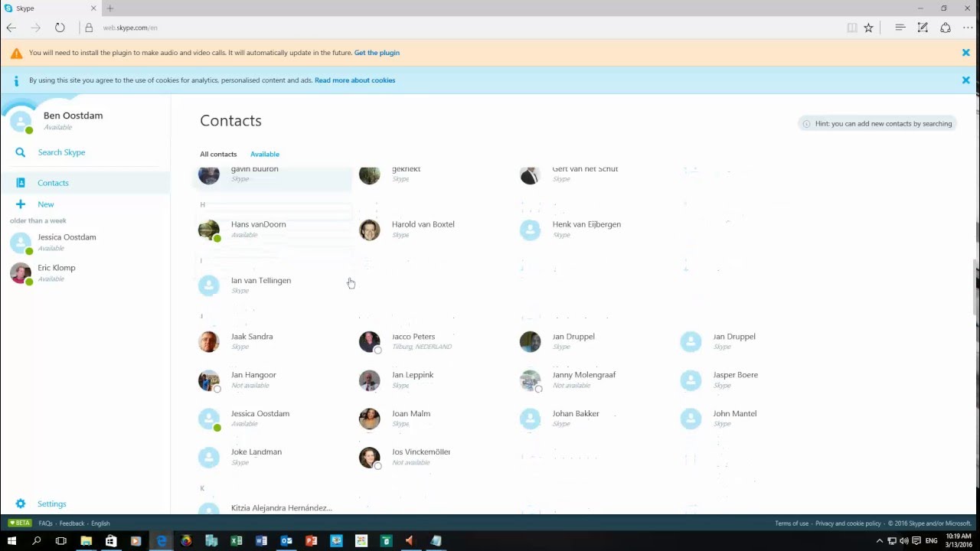Add page to favorites with the star icon
Image resolution: width=980 pixels, height=551 pixels.
click(x=868, y=28)
